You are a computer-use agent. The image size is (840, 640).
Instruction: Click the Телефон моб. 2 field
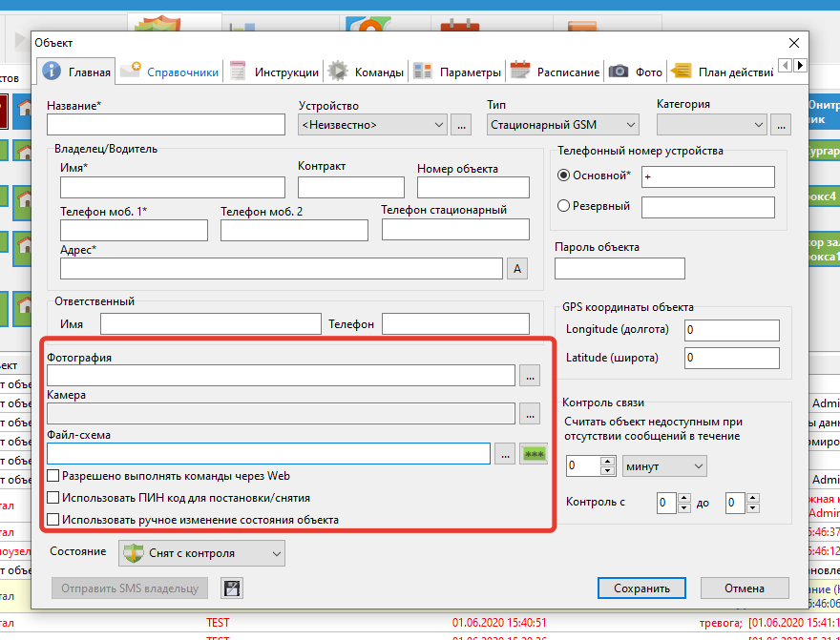click(294, 230)
